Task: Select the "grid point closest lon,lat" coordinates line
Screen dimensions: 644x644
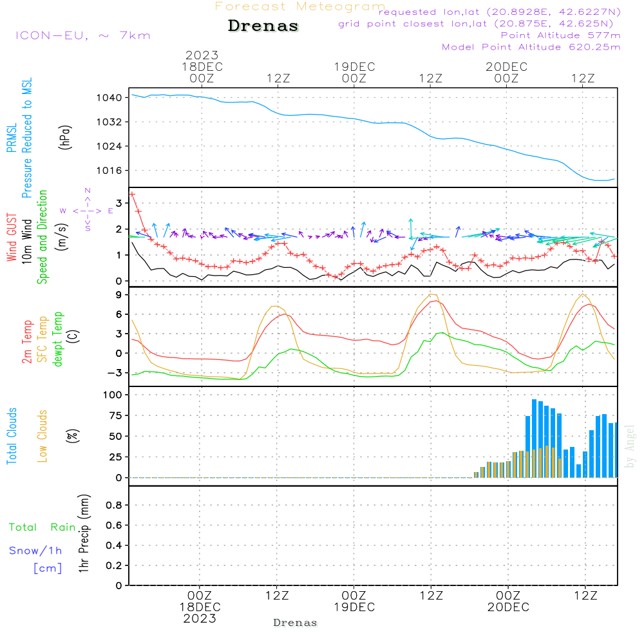Action: pos(476,24)
